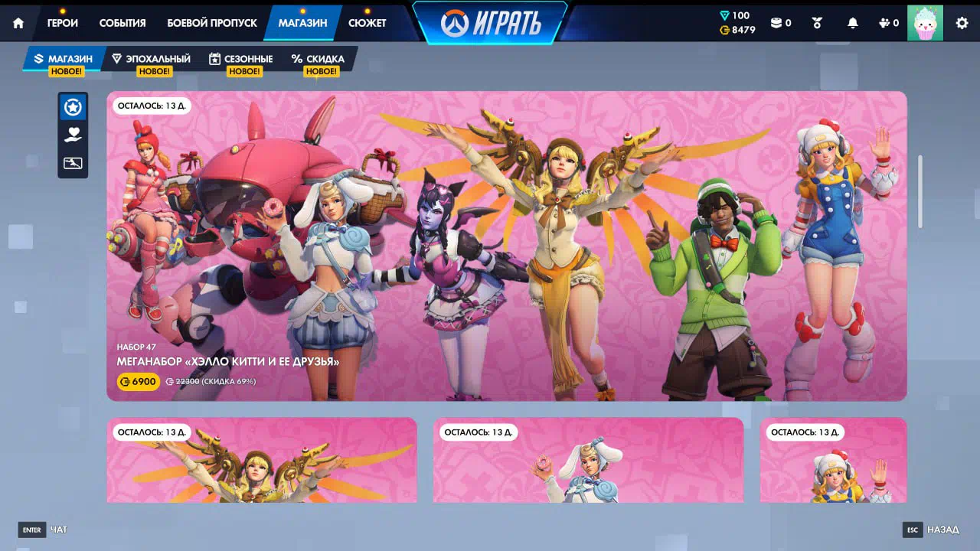Image resolution: width=980 pixels, height=551 pixels.
Task: Click the group icon showing 0
Action: click(x=888, y=23)
